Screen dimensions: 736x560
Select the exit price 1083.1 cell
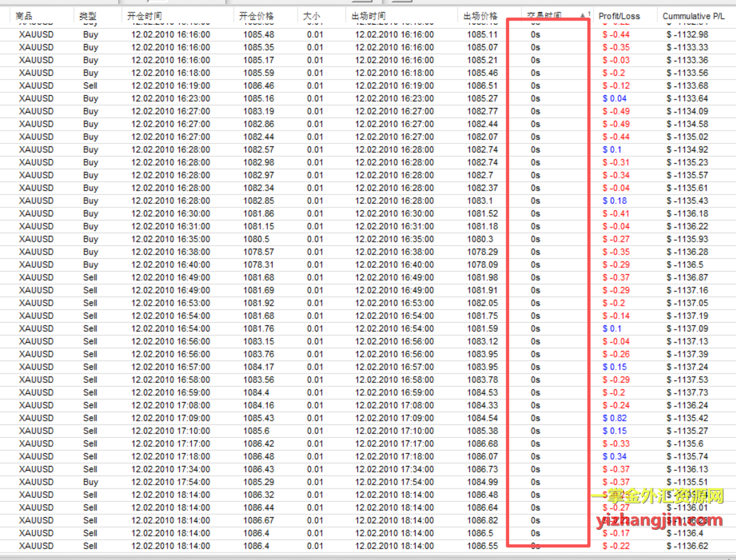click(x=480, y=201)
